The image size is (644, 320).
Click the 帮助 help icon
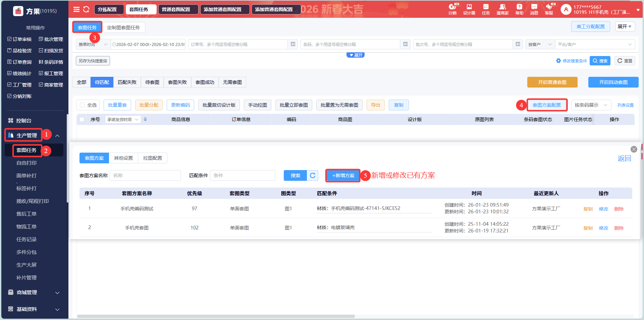pos(519,9)
